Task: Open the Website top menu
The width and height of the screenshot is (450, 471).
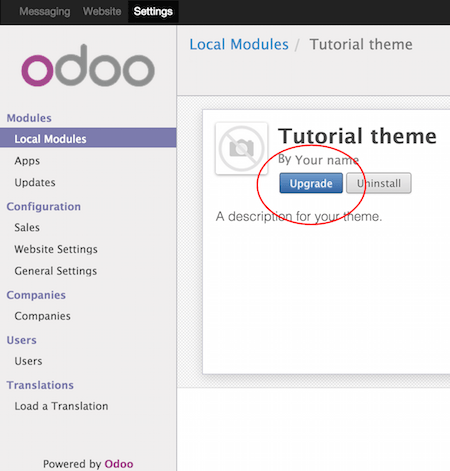Action: pos(102,12)
